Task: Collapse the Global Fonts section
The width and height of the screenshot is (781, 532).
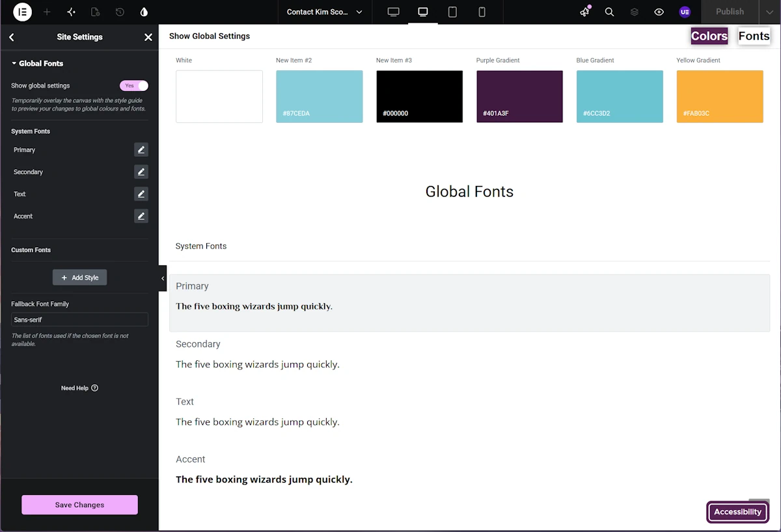Action: point(37,63)
